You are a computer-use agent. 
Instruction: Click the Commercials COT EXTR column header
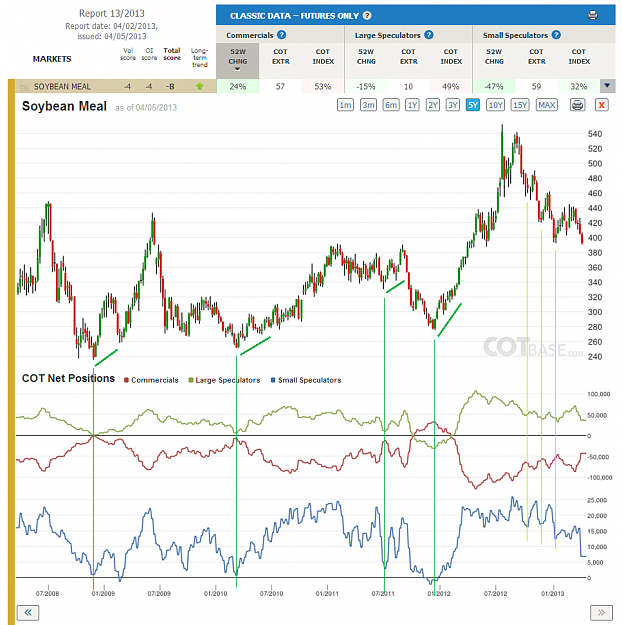click(280, 57)
